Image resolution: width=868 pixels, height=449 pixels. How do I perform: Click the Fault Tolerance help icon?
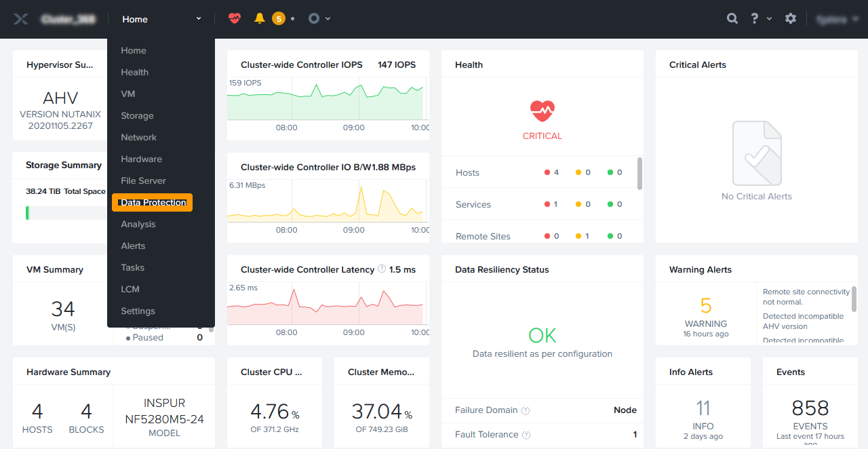[526, 435]
